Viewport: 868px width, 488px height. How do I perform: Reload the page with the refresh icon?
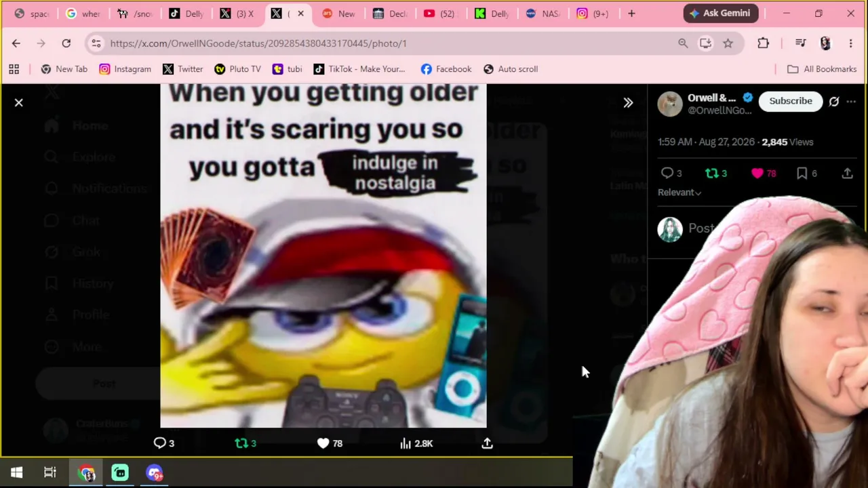point(66,43)
